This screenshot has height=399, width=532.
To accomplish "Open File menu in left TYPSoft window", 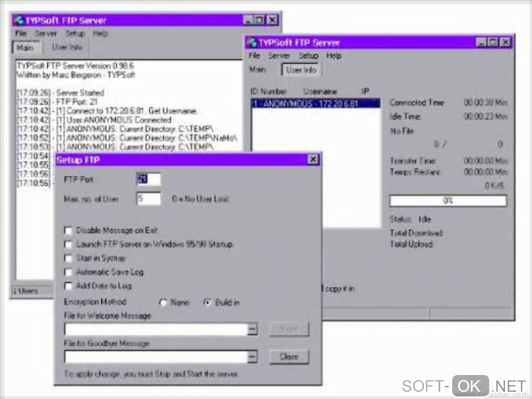I will 21,33.
